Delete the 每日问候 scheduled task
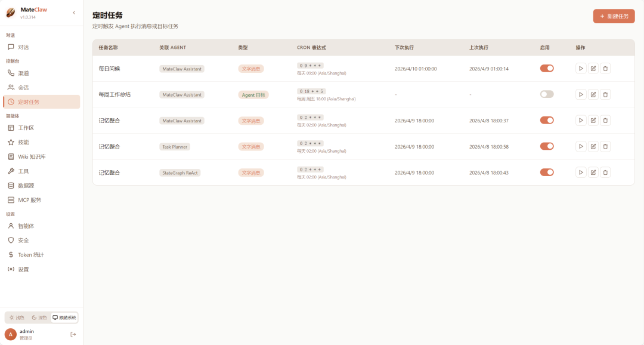This screenshot has width=644, height=345. click(605, 69)
